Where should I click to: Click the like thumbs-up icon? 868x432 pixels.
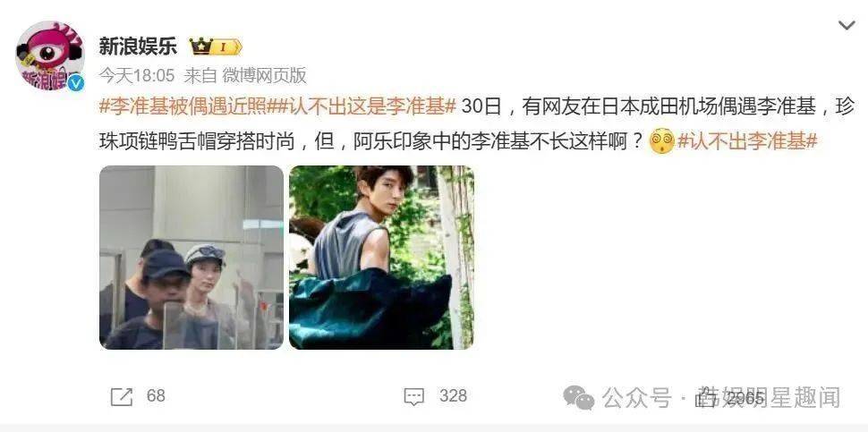[706, 396]
